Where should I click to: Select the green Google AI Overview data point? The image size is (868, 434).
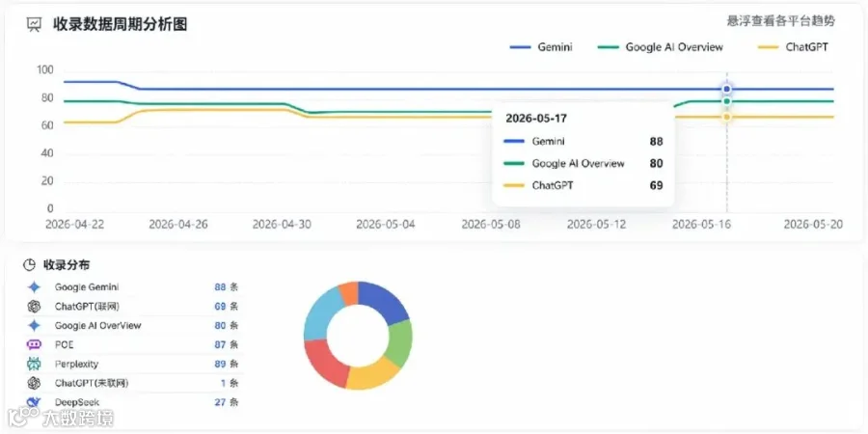(727, 101)
